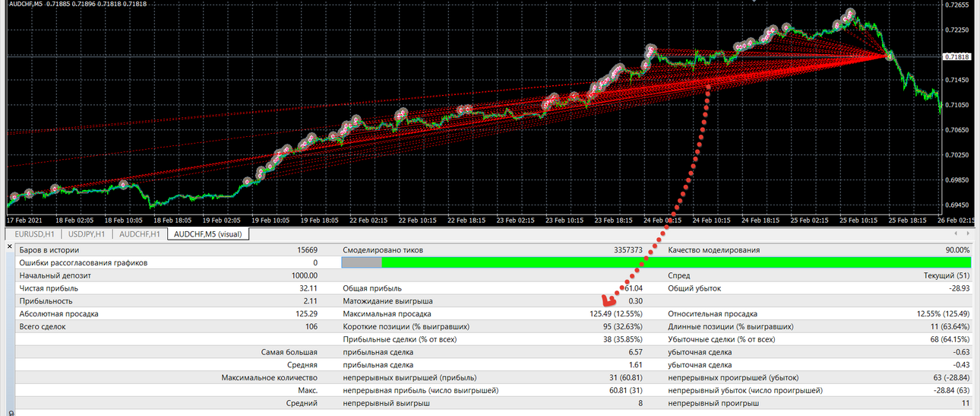This screenshot has width=980, height=416.
Task: Click the 'Качество моделирования' label
Action: pos(713,249)
